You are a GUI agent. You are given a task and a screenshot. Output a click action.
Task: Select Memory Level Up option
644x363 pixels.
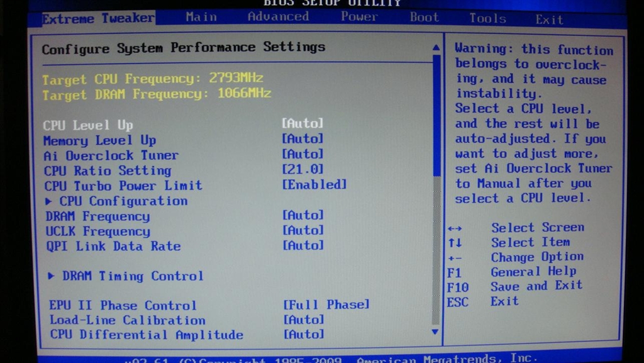click(x=100, y=140)
